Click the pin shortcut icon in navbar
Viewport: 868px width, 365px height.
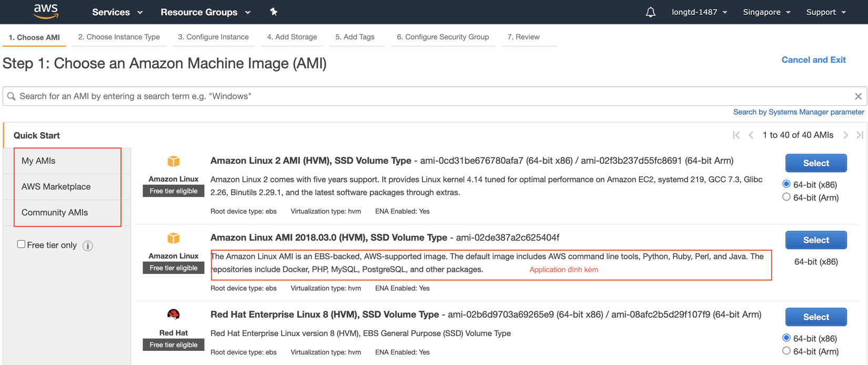[x=274, y=12]
